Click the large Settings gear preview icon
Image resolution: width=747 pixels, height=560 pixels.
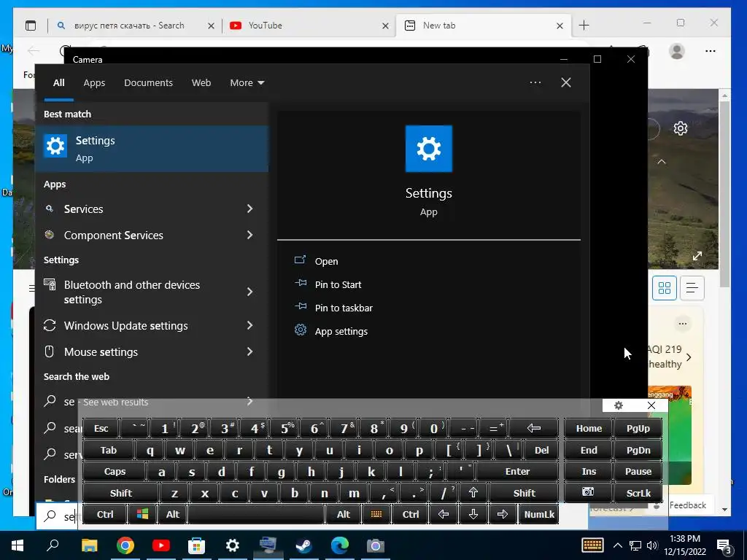[428, 149]
